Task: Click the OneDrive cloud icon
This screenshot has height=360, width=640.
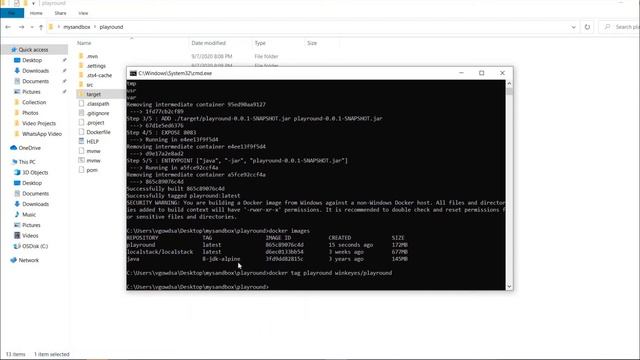Action: 13,148
